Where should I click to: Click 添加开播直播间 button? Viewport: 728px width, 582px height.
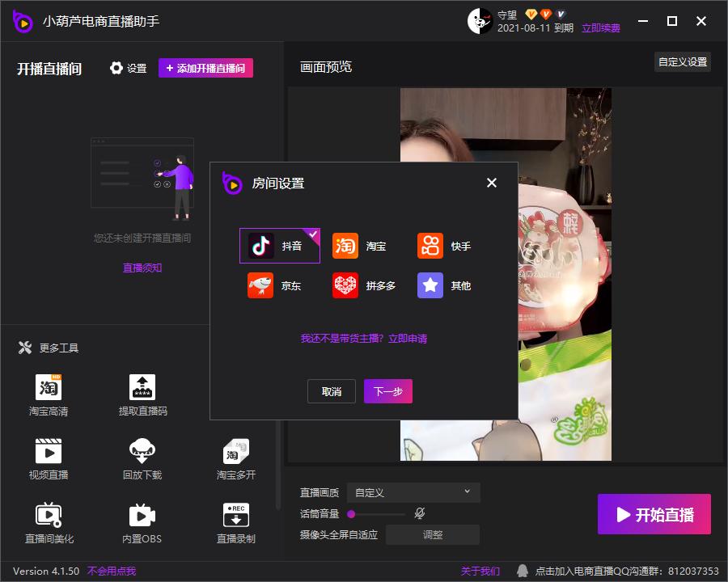tap(205, 68)
